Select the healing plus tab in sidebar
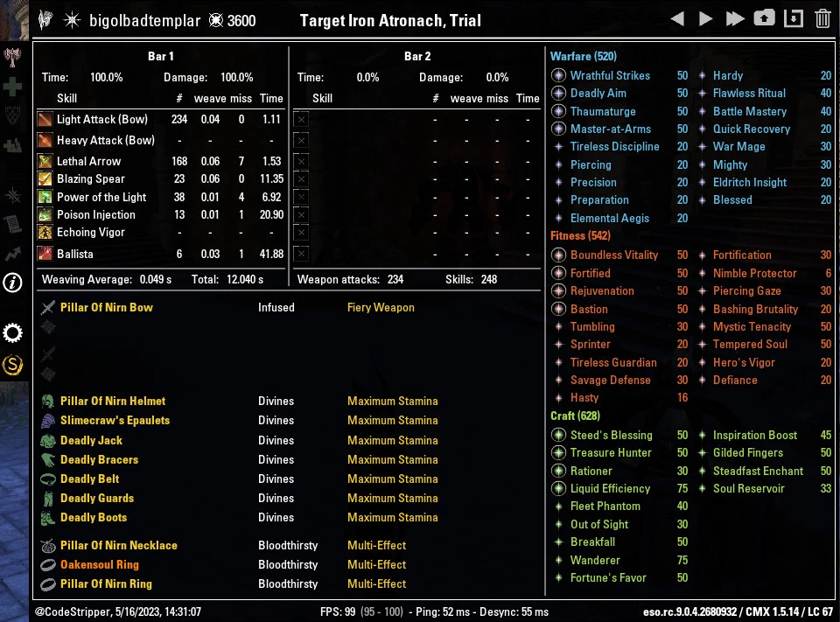 pos(12,87)
